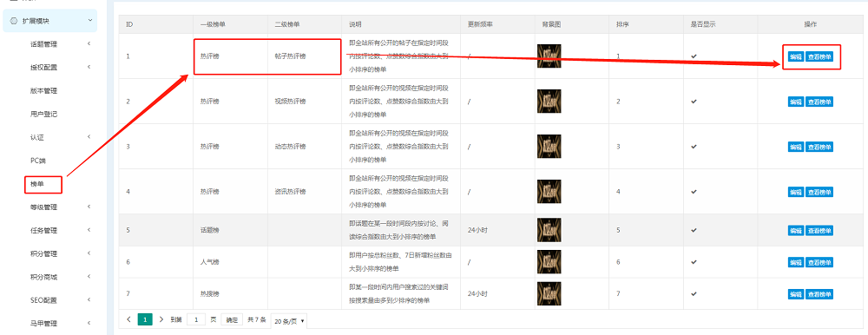Viewport: 868px width, 335px height.
Task: Click the 确定 button in pagination
Action: point(232,319)
